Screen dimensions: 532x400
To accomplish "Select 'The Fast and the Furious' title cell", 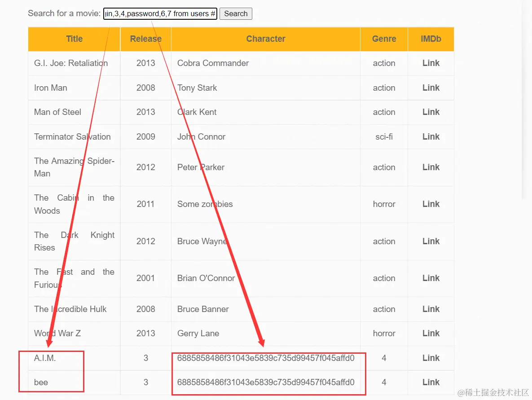I will tap(75, 278).
